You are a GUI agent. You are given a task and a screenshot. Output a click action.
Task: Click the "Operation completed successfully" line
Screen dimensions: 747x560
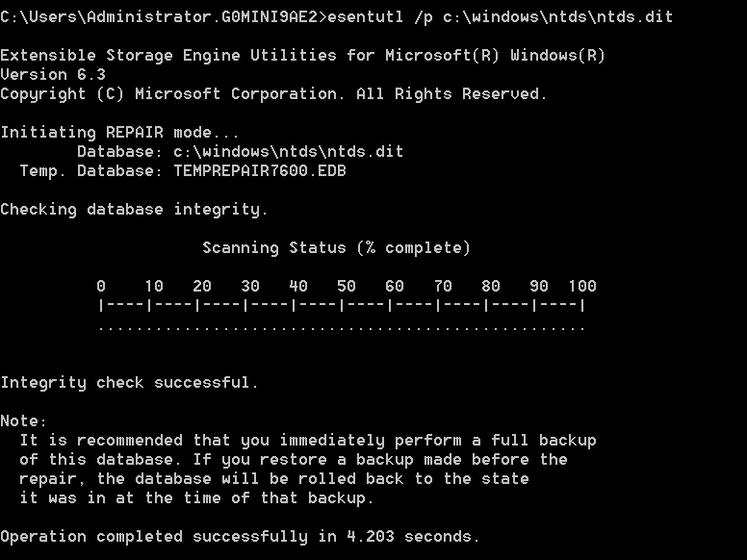tap(240, 537)
